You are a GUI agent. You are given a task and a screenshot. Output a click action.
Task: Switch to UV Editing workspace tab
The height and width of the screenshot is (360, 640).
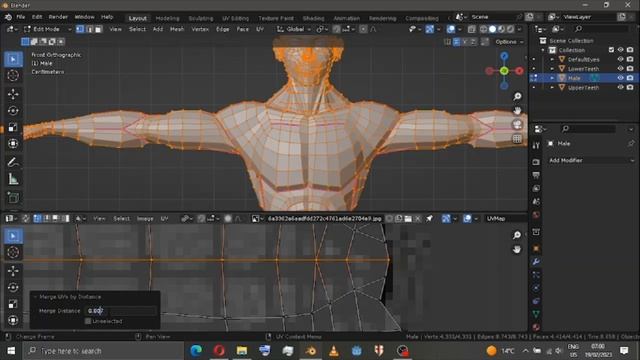[x=236, y=18]
